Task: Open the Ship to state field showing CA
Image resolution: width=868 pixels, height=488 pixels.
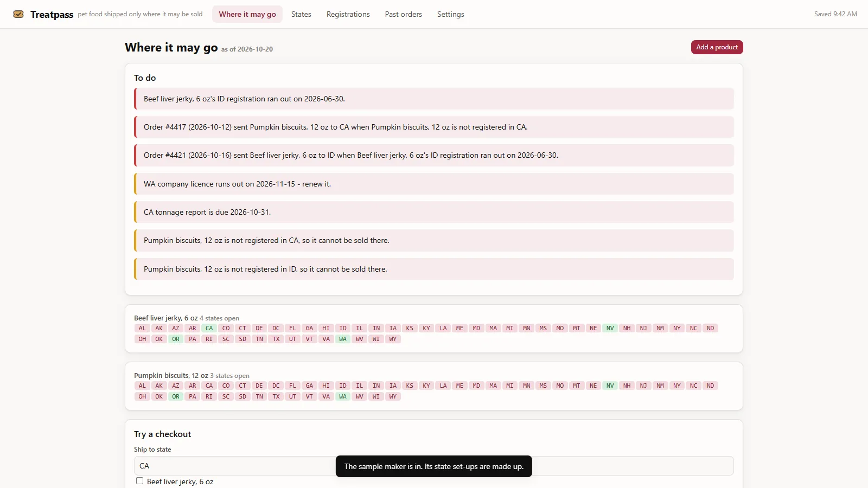Action: (x=433, y=466)
